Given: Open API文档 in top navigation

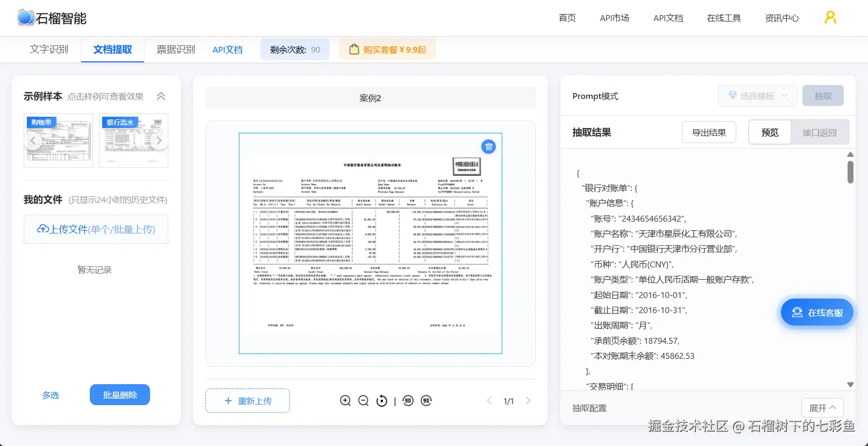Looking at the screenshot, I should (x=668, y=18).
